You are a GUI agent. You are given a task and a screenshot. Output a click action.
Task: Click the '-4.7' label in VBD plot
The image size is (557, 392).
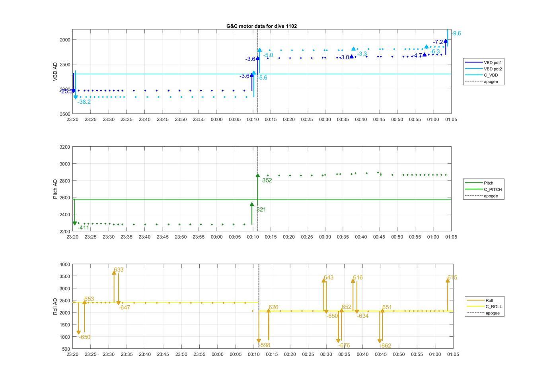417,55
